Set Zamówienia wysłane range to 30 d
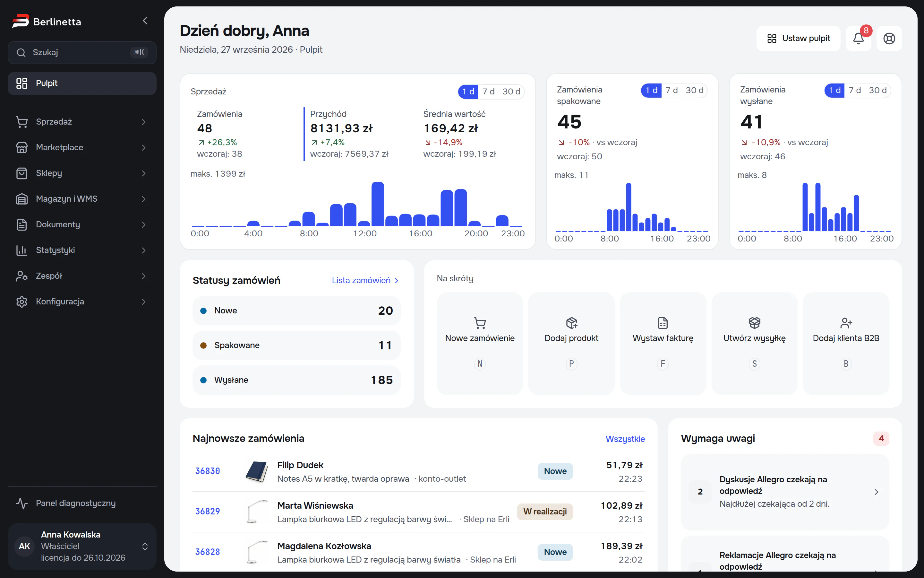 coord(878,91)
